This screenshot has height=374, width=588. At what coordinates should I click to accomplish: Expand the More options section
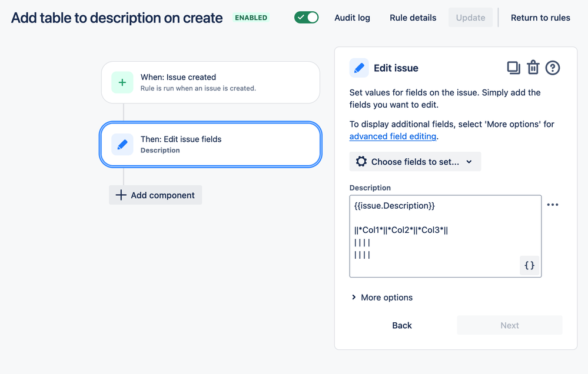point(382,297)
